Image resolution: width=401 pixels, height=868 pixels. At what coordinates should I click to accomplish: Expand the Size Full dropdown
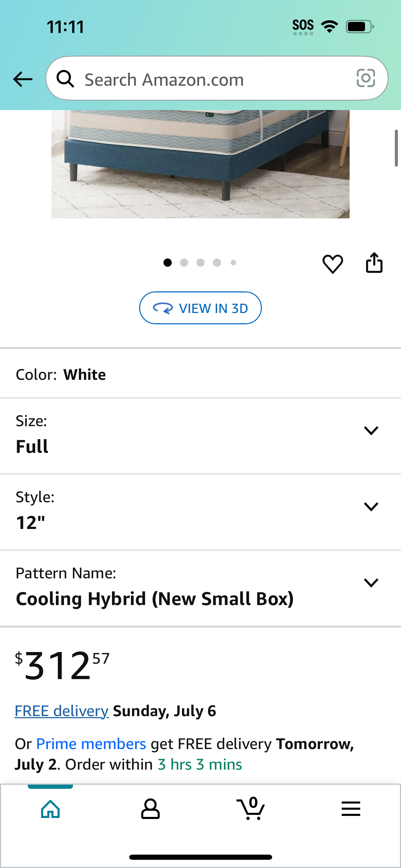[200, 436]
